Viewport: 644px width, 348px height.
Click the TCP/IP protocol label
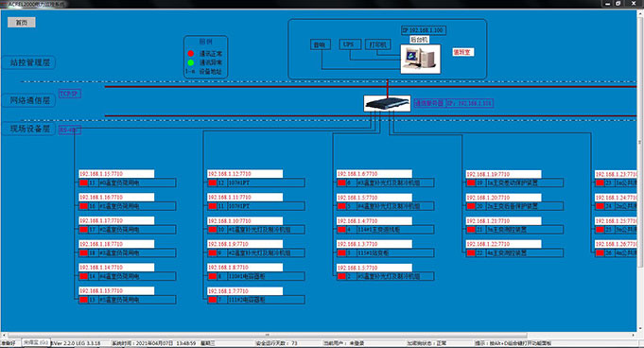click(x=70, y=94)
